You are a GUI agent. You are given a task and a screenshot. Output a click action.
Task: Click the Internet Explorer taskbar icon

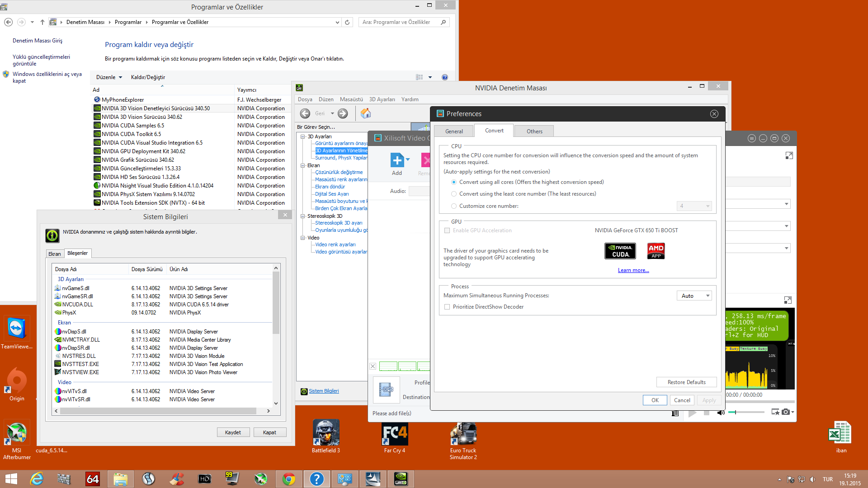pos(36,479)
